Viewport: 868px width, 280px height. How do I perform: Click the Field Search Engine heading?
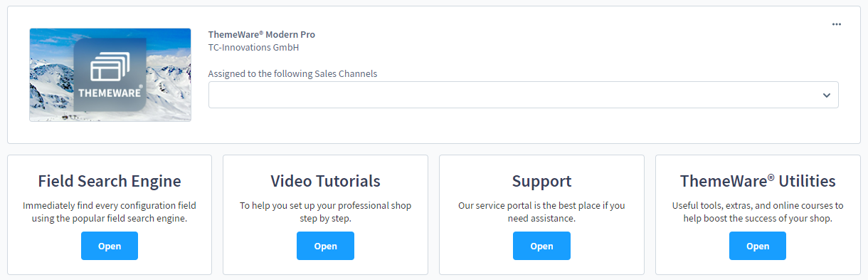point(110,181)
